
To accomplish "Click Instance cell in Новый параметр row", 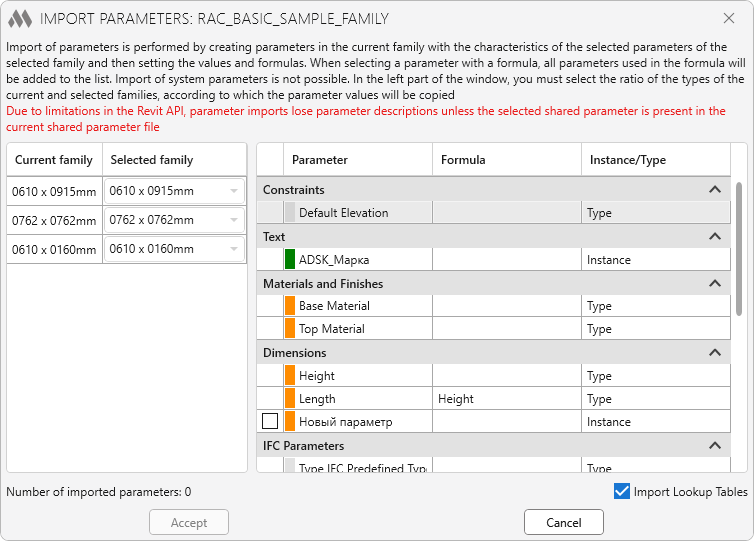I will (656, 422).
